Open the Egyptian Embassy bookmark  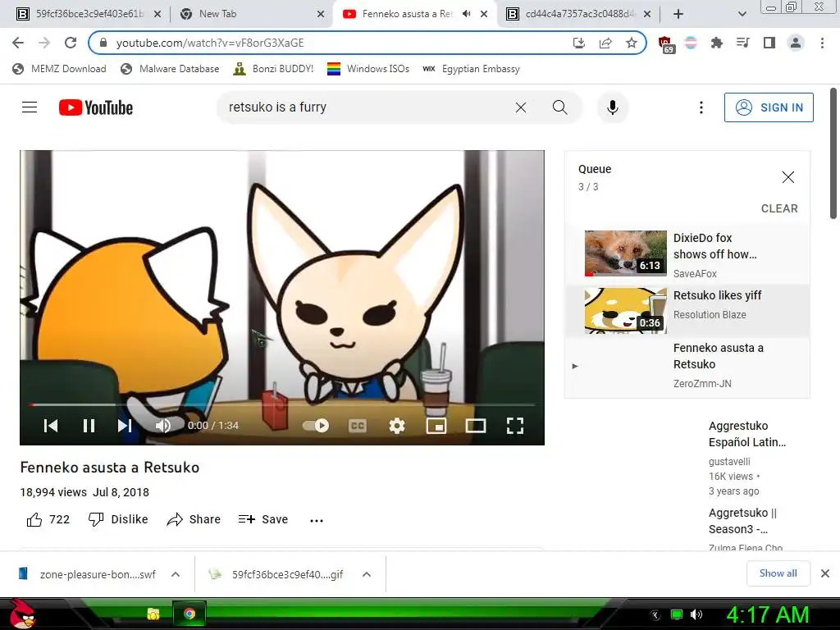471,69
